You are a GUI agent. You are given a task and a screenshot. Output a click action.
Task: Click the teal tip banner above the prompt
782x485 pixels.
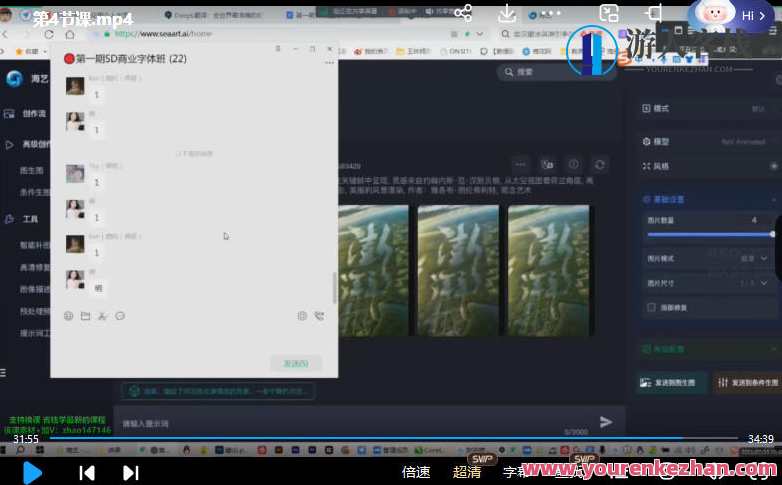click(x=218, y=391)
